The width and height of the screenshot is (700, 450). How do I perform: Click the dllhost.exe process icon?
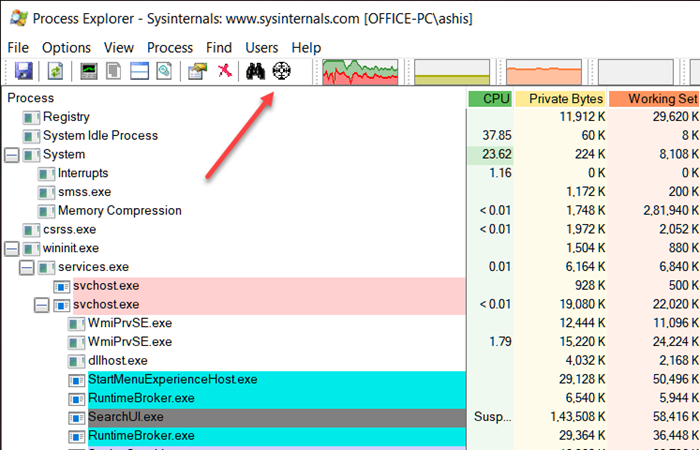click(x=76, y=361)
